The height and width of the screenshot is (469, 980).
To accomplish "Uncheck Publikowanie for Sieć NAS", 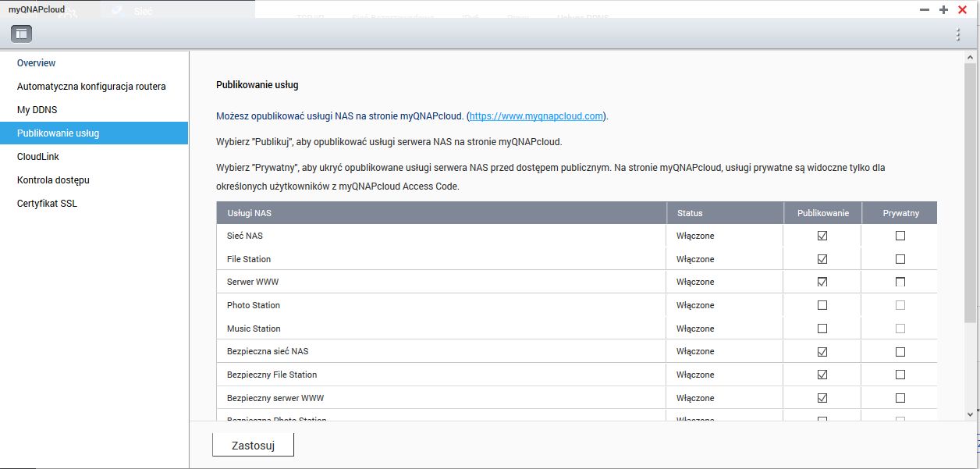I will [822, 236].
